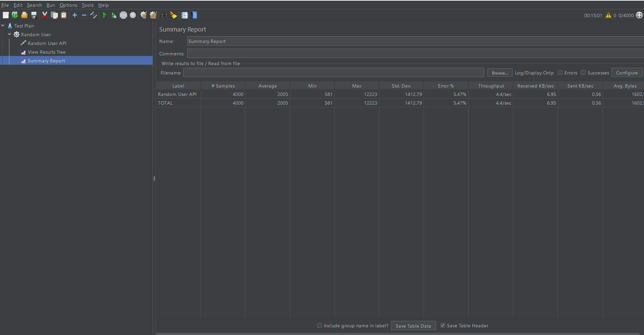Viewport: 644px width, 335px height.
Task: Select the Clear results icon
Action: click(x=143, y=15)
